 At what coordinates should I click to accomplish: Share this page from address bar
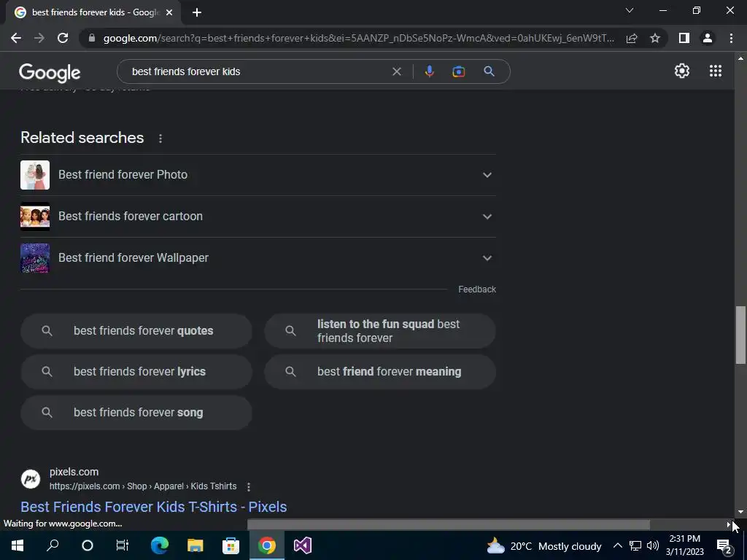point(632,38)
